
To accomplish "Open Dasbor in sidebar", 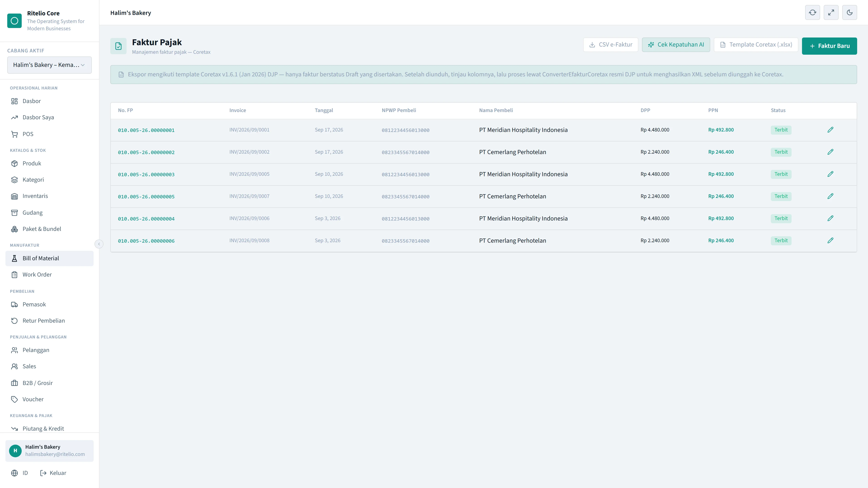I will tap(49, 101).
